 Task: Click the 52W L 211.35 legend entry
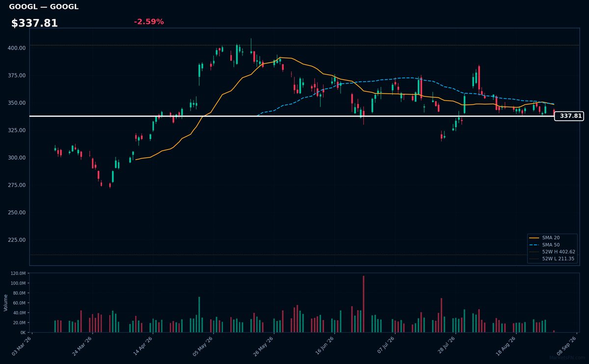click(552, 259)
